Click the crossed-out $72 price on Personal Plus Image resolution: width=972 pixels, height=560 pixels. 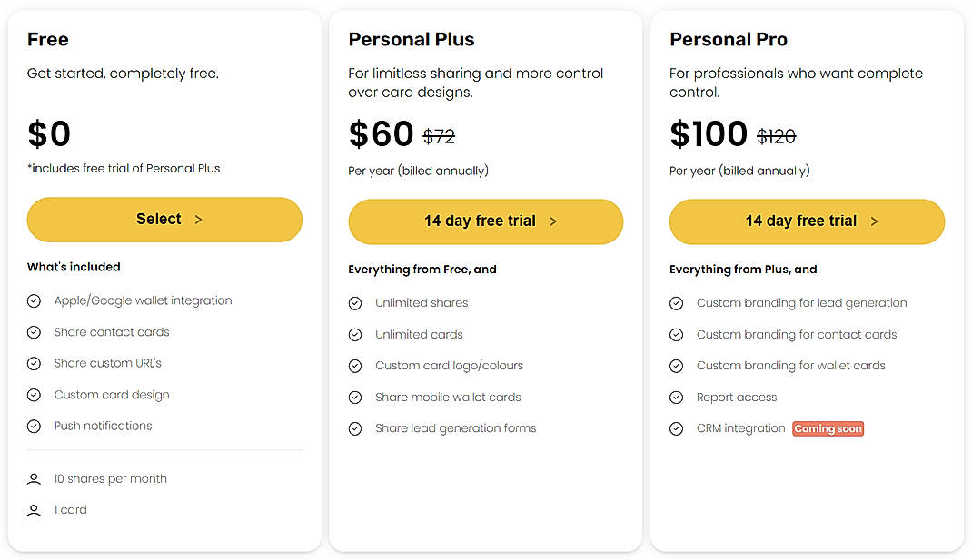click(x=439, y=134)
